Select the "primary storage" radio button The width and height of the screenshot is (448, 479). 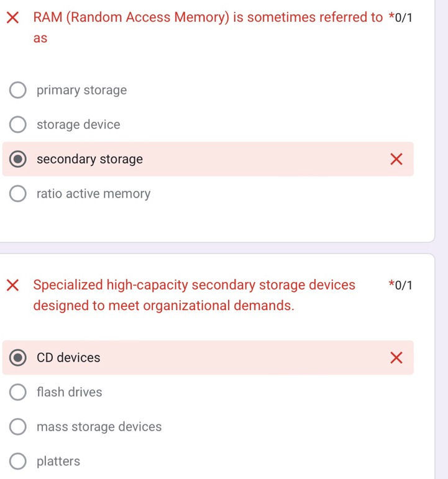point(18,91)
